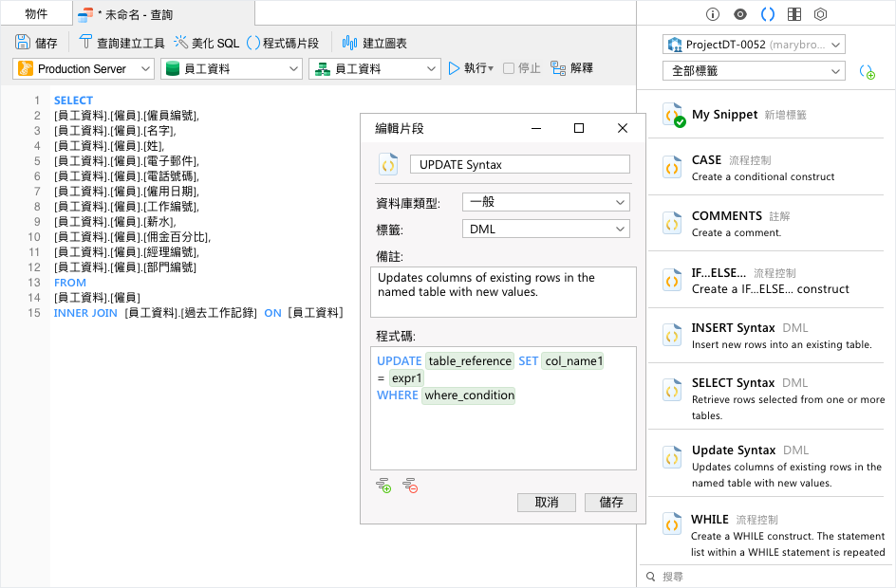Screen dimensions: 896x588
Task: Click the IF...ELSE... snippet icon
Action: [x=672, y=281]
